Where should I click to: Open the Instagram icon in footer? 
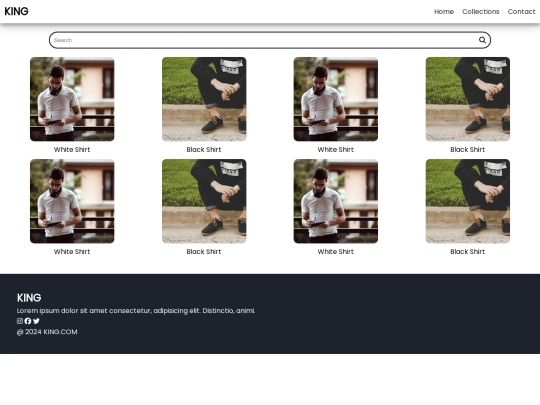(x=20, y=321)
